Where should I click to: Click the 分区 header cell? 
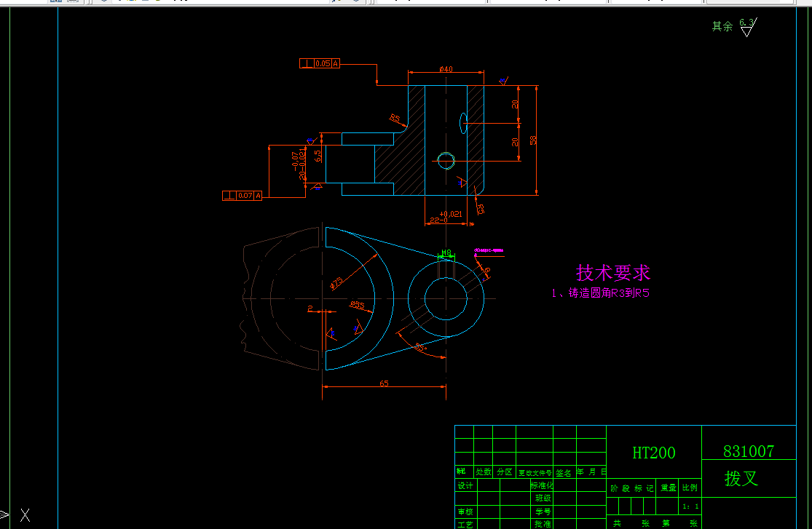(x=504, y=472)
